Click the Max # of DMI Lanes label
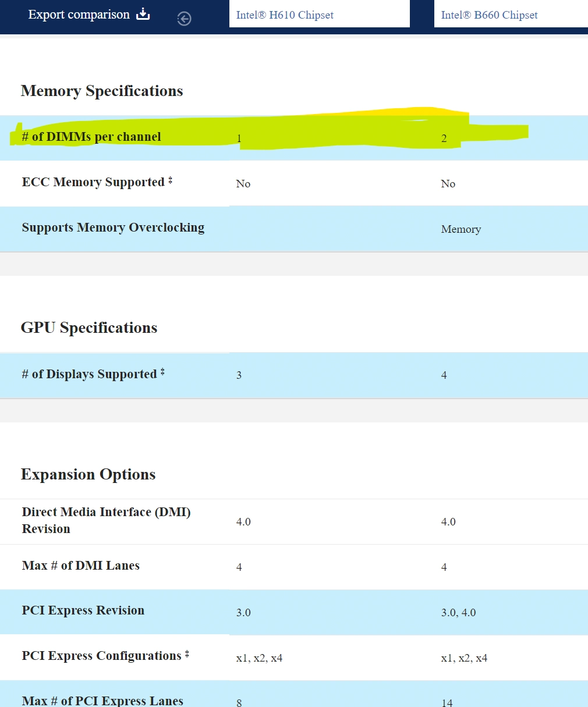This screenshot has width=588, height=707. [x=80, y=566]
